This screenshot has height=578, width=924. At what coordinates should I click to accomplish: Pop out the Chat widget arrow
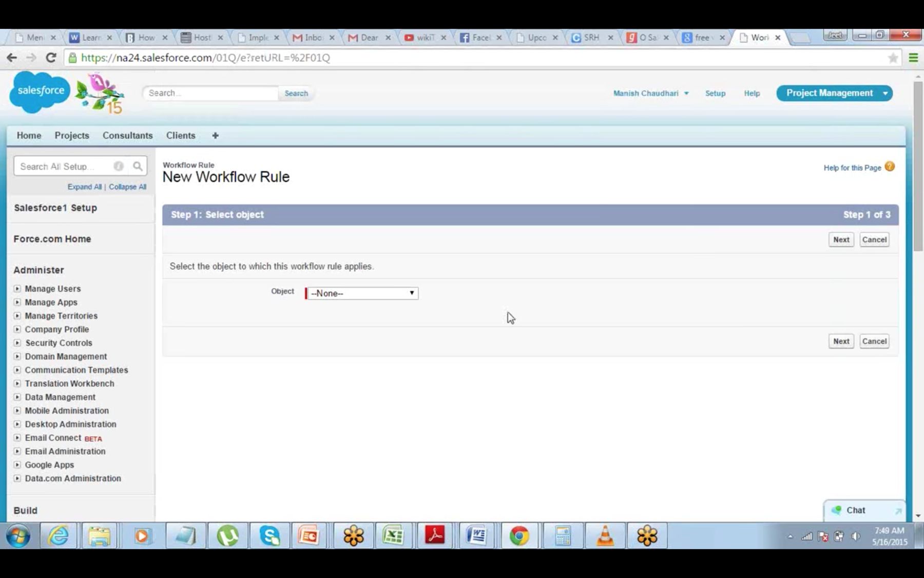[x=898, y=511]
